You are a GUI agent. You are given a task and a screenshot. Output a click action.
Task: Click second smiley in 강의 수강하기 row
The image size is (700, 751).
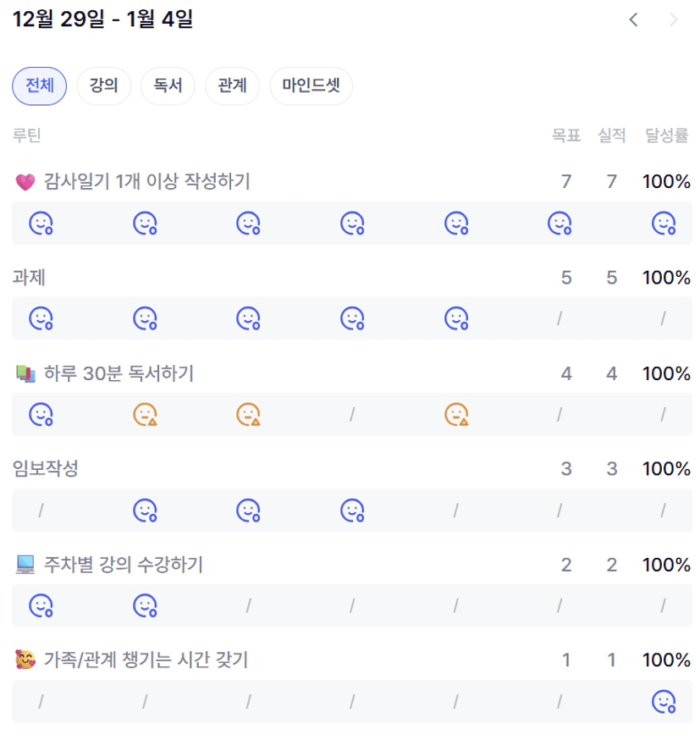click(145, 606)
